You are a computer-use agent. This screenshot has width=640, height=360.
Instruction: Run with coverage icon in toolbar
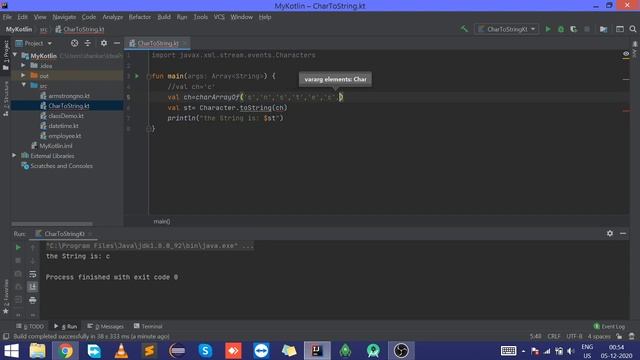click(x=573, y=29)
